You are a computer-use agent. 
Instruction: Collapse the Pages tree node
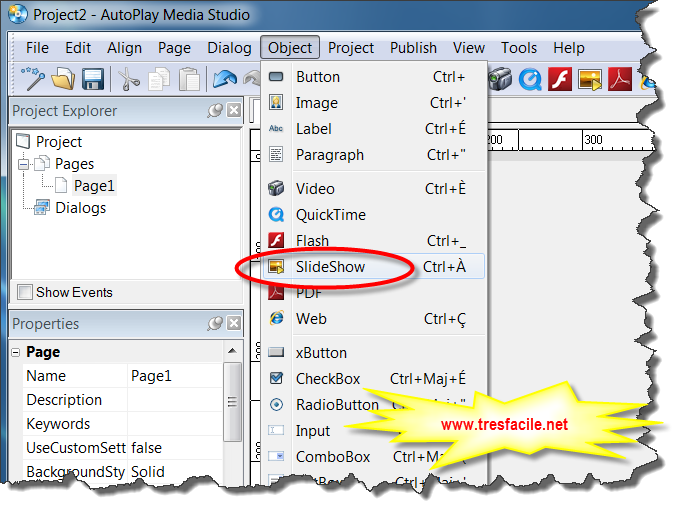point(23,164)
